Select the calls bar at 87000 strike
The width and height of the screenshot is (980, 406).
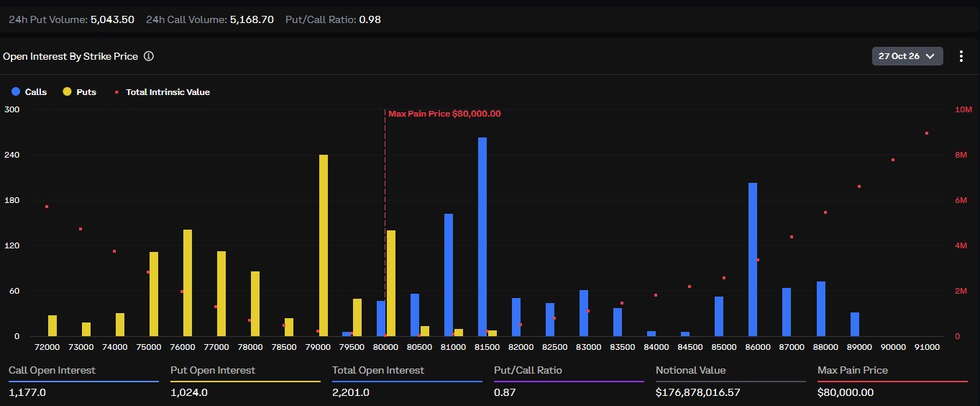(787, 312)
